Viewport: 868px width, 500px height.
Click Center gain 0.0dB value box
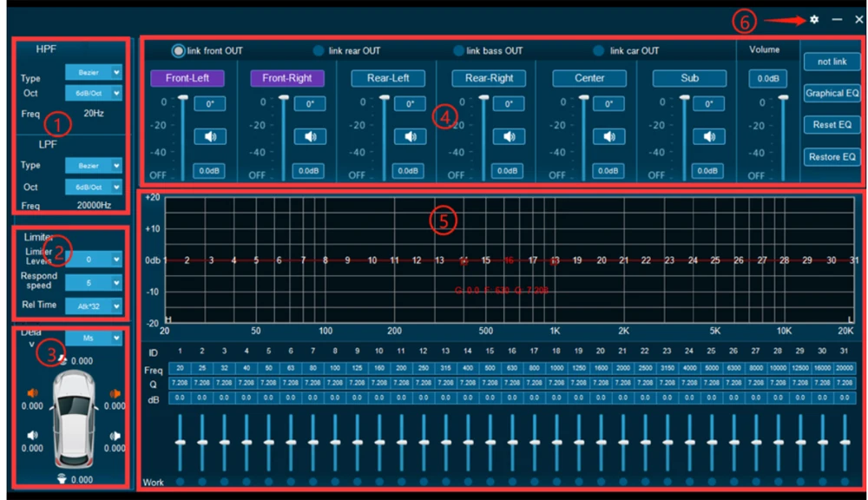click(608, 171)
